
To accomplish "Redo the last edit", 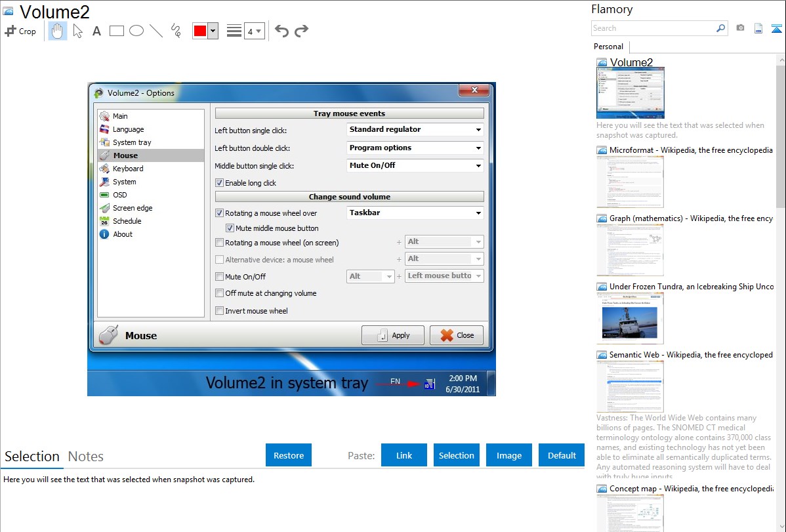I will pyautogui.click(x=301, y=31).
